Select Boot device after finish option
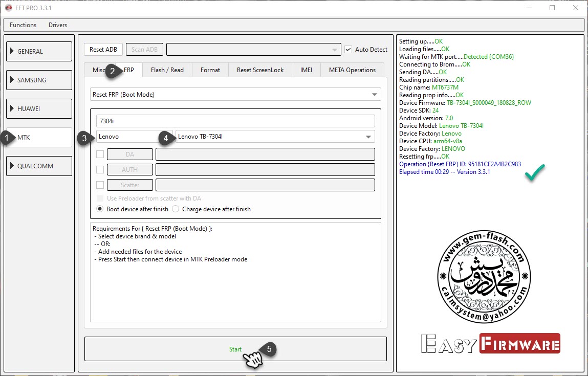Viewport: 588px width, 376px height. (100, 209)
